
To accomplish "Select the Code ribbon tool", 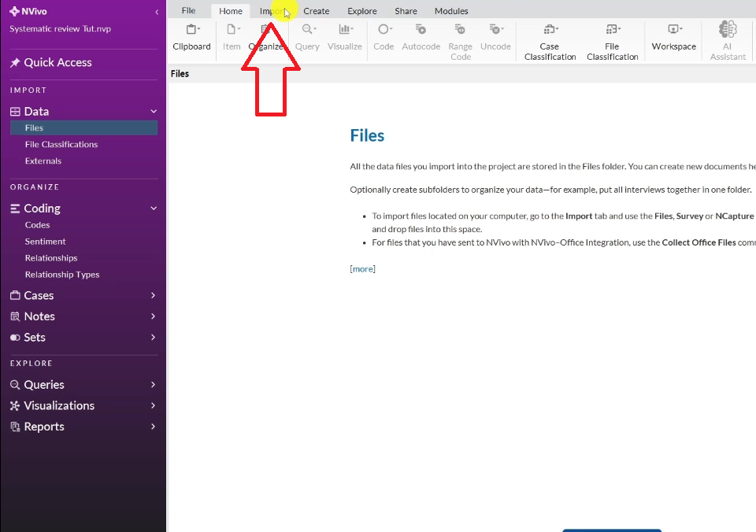I will [384, 37].
